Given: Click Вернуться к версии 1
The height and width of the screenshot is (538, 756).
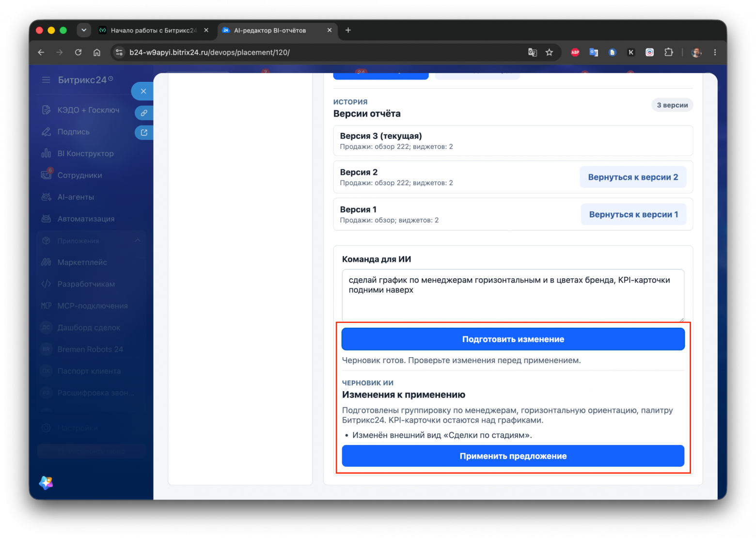Looking at the screenshot, I should (633, 215).
